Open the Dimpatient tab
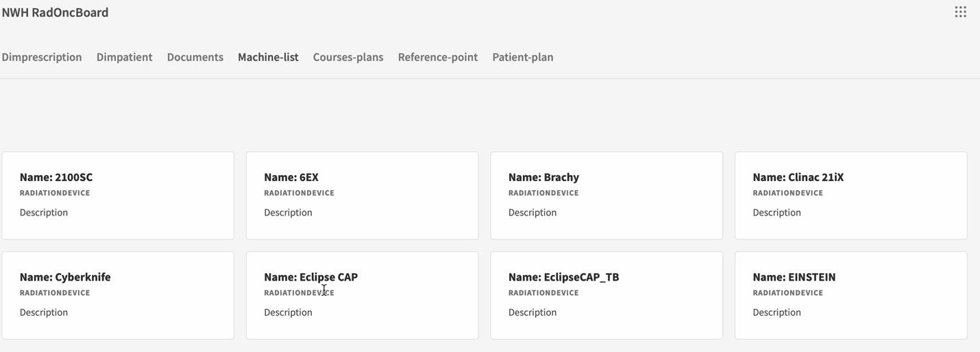 [x=124, y=57]
